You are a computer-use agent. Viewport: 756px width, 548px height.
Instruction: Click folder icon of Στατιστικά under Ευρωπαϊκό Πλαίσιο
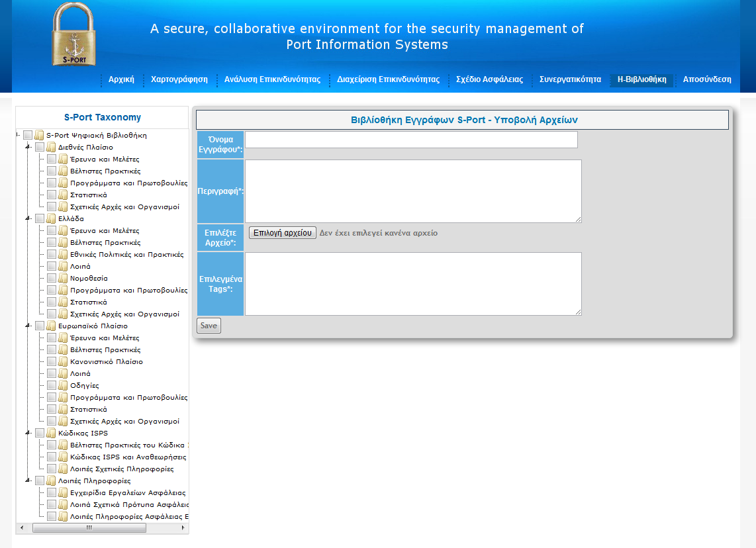(x=63, y=409)
